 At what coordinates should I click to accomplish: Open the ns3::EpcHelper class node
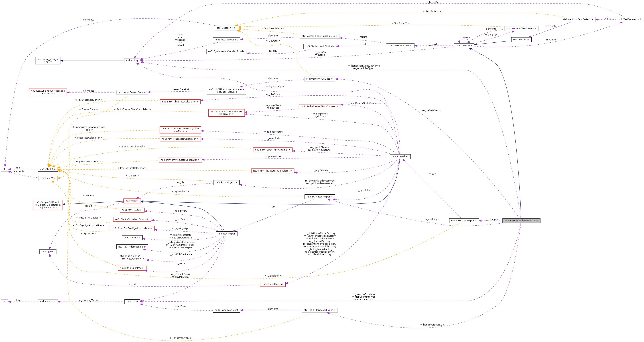click(x=226, y=234)
